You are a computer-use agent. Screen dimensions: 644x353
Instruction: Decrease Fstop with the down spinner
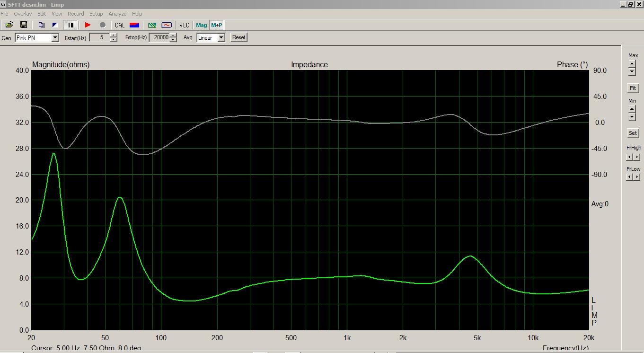coord(174,40)
